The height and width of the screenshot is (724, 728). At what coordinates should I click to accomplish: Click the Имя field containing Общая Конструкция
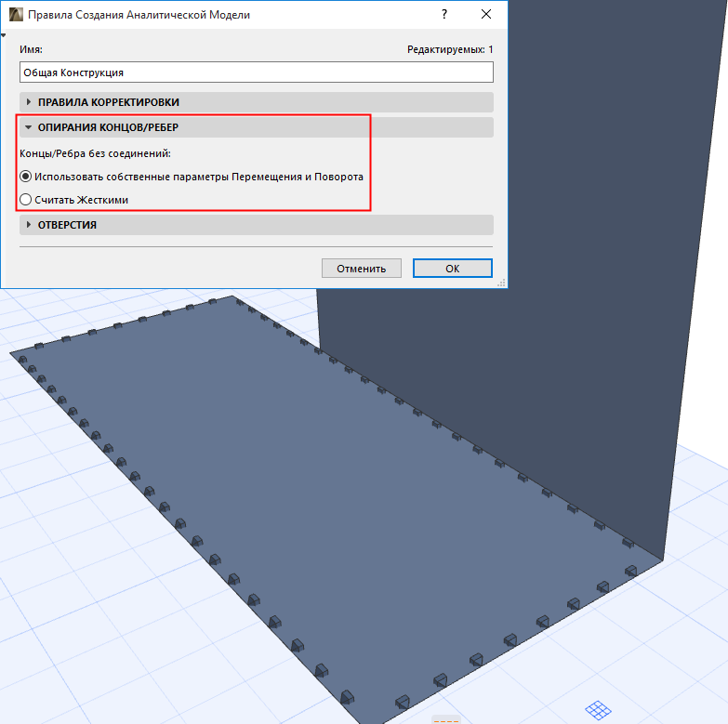[x=257, y=72]
